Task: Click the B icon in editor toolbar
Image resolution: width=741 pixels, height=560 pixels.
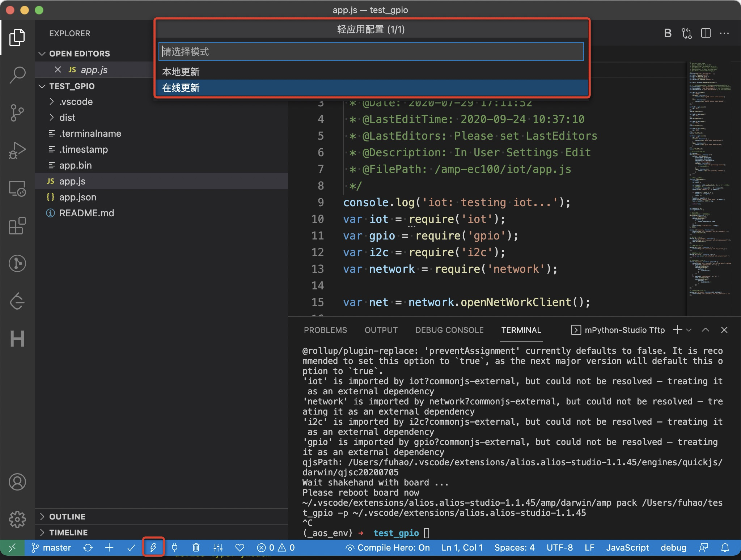Action: (x=668, y=33)
